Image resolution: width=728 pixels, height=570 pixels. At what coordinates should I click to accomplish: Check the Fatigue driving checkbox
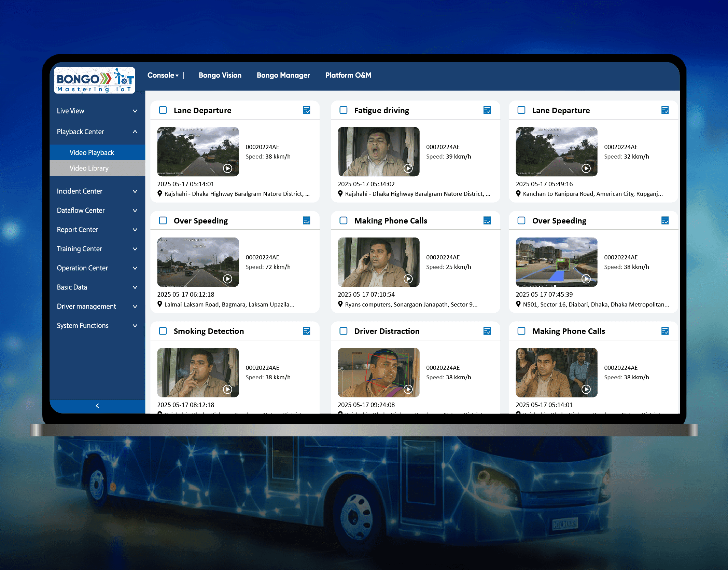pos(344,110)
